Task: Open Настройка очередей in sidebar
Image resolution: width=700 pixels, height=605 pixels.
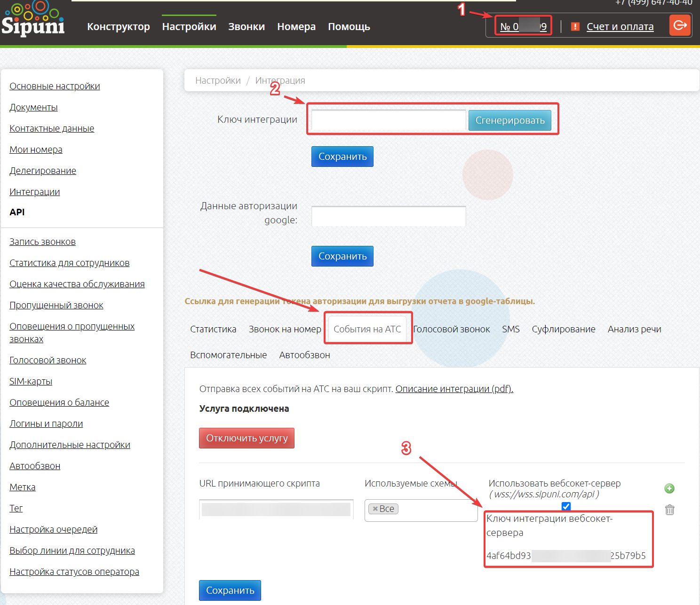Action: (54, 529)
